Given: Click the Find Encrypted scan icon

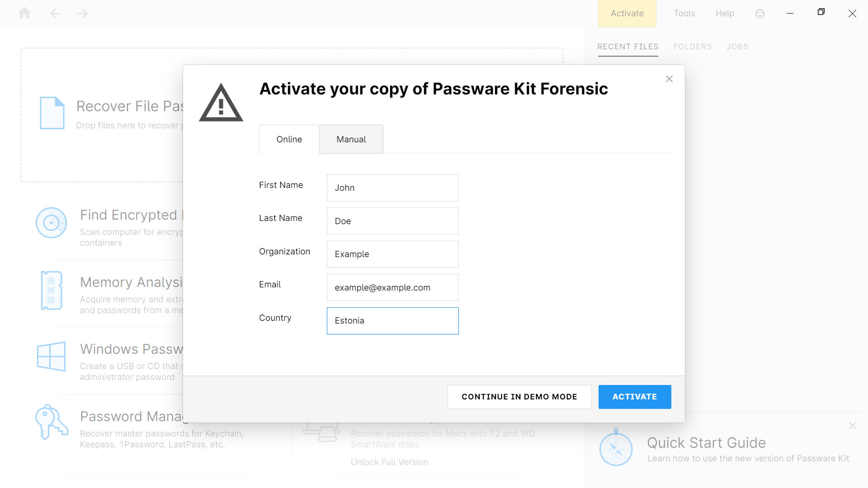Looking at the screenshot, I should pos(51,222).
